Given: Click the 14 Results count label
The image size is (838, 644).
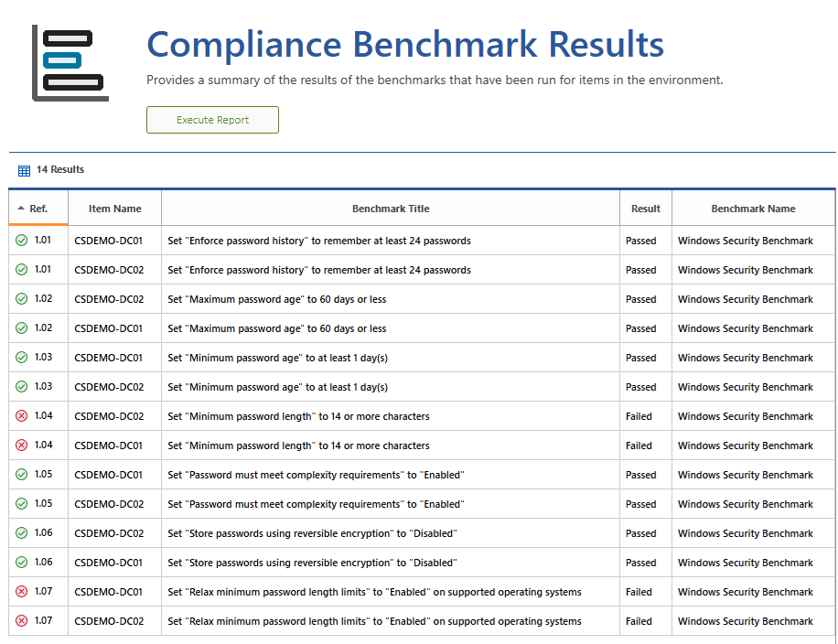Looking at the screenshot, I should (60, 169).
